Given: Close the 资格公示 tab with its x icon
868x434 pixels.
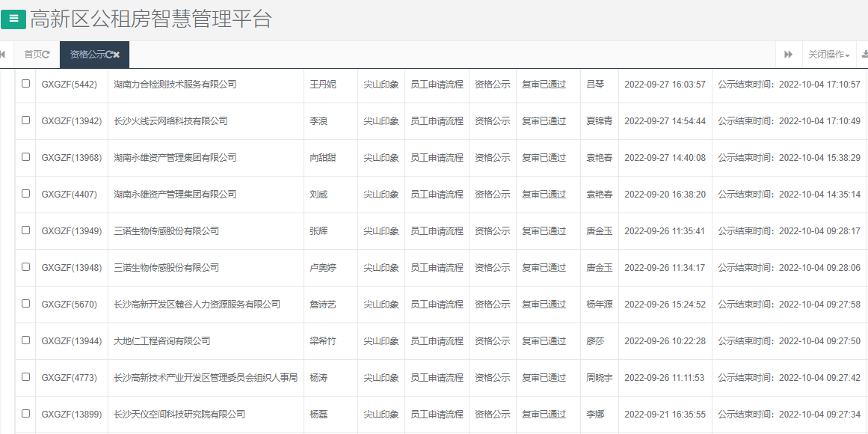Looking at the screenshot, I should click(117, 55).
